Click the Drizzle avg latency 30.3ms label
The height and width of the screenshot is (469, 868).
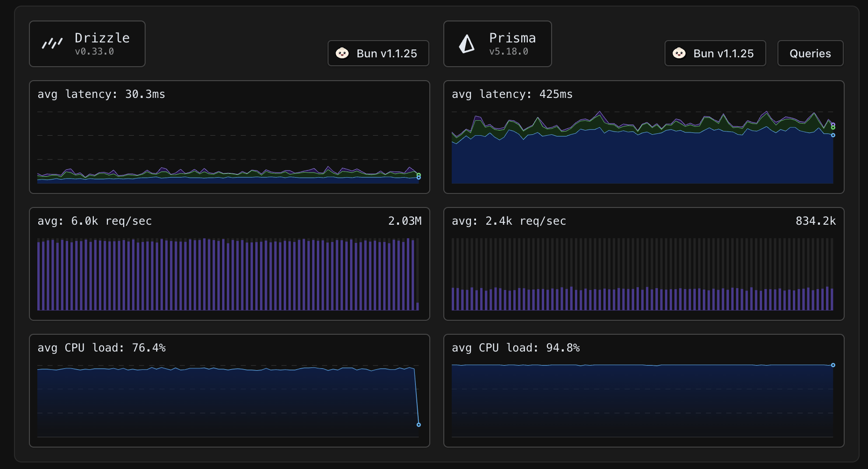101,94
